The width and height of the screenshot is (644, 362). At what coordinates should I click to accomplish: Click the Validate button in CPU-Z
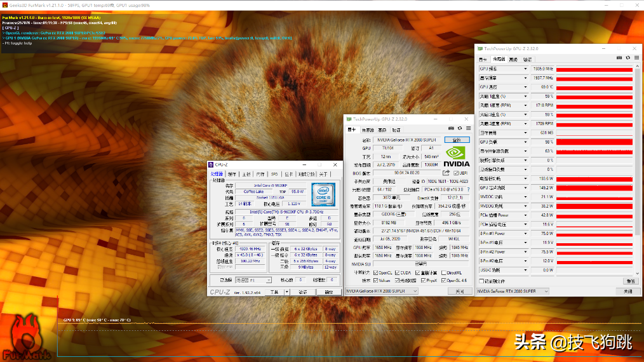pyautogui.click(x=303, y=292)
